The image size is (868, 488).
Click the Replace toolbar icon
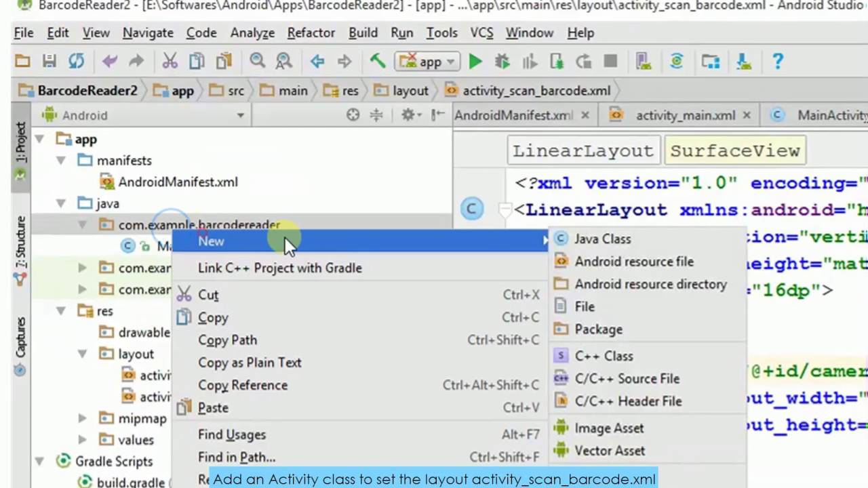[x=283, y=62]
